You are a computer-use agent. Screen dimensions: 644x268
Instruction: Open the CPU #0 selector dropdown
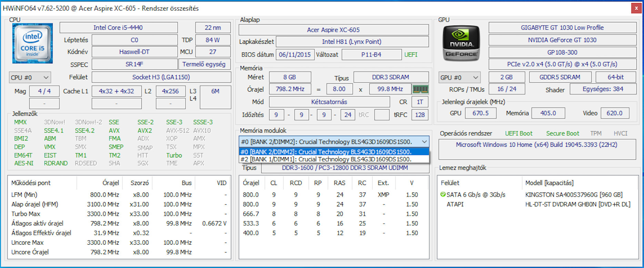(30, 78)
